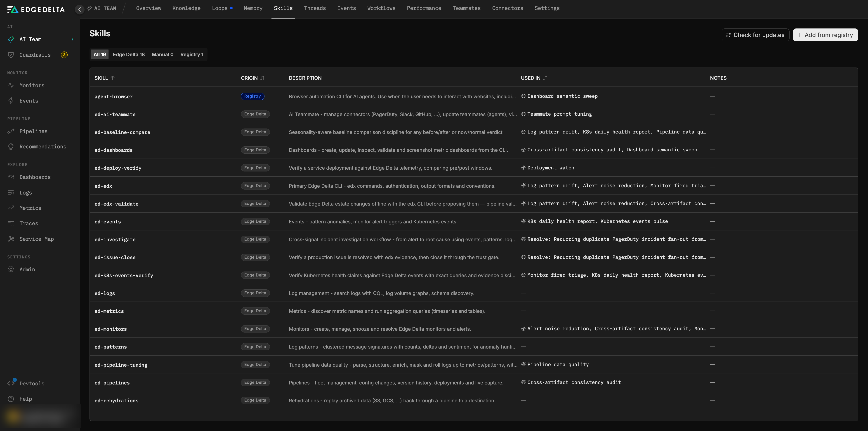Click the Service Map icon
The height and width of the screenshot is (431, 868).
[11, 239]
